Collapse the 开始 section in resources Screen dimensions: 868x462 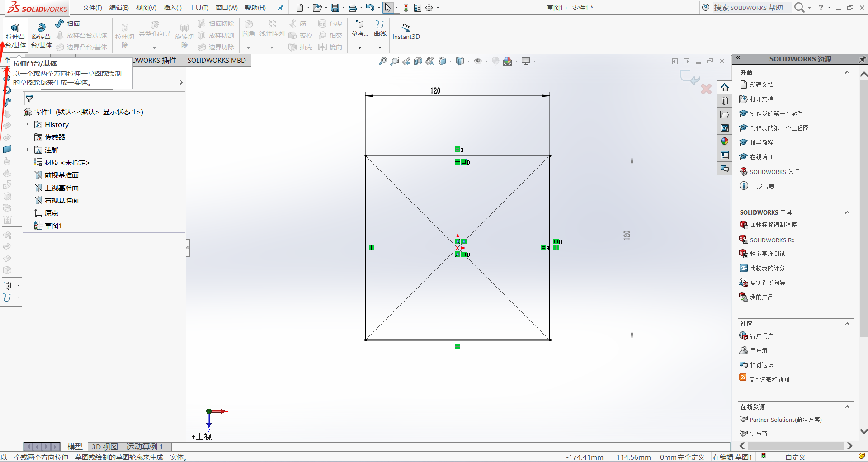(847, 73)
